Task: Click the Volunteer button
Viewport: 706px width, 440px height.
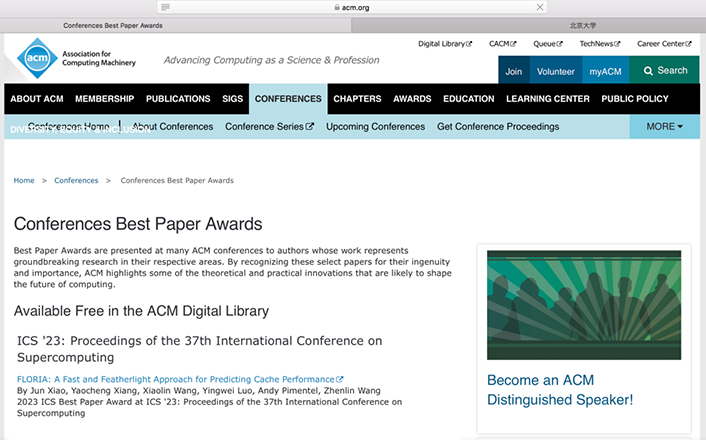Action: (x=555, y=71)
